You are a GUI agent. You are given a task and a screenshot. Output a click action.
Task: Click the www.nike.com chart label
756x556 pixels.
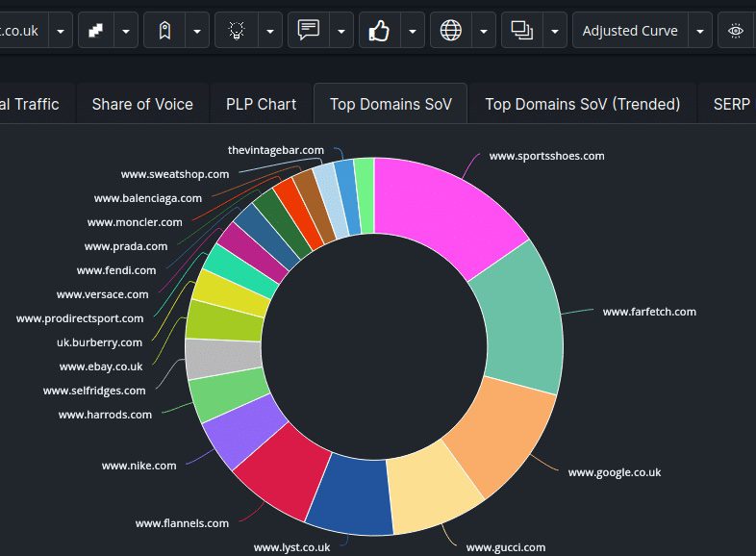pos(139,466)
